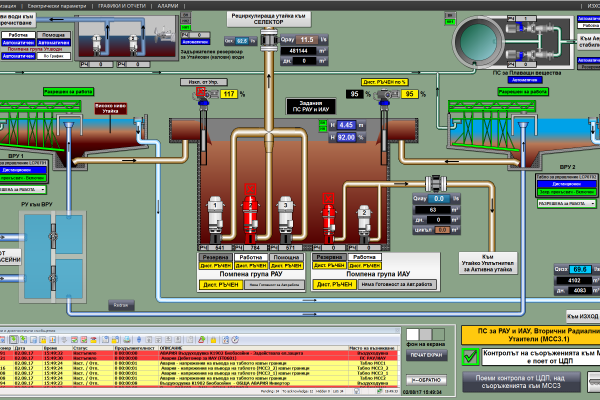Click IAU group 'Дист. РЪЧЕН' mode button

[x=334, y=284]
